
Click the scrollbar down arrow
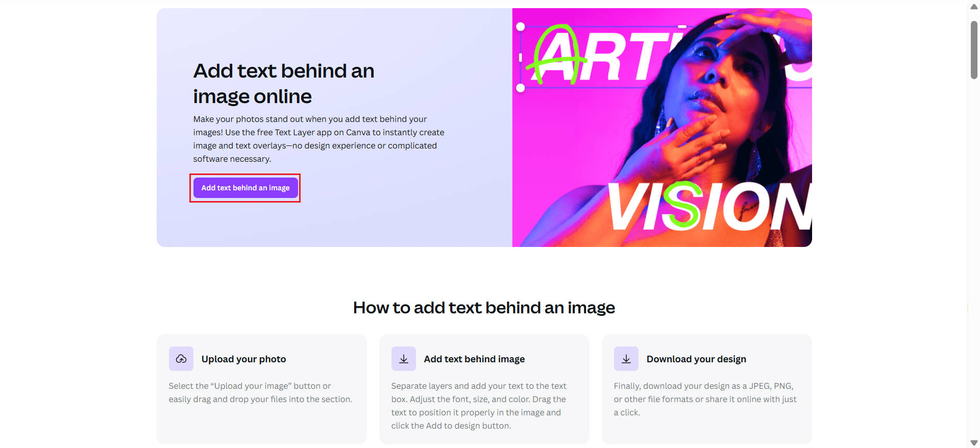coord(974,442)
